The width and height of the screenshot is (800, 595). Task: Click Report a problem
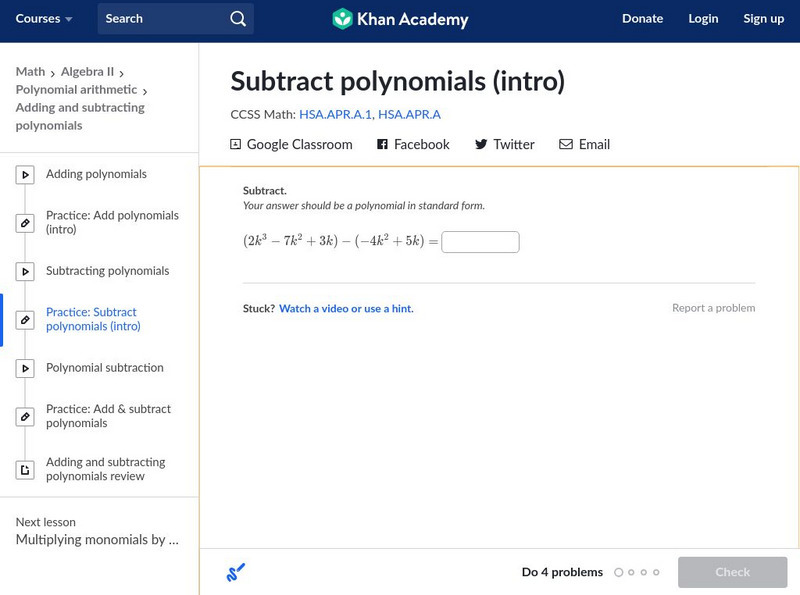pos(713,308)
